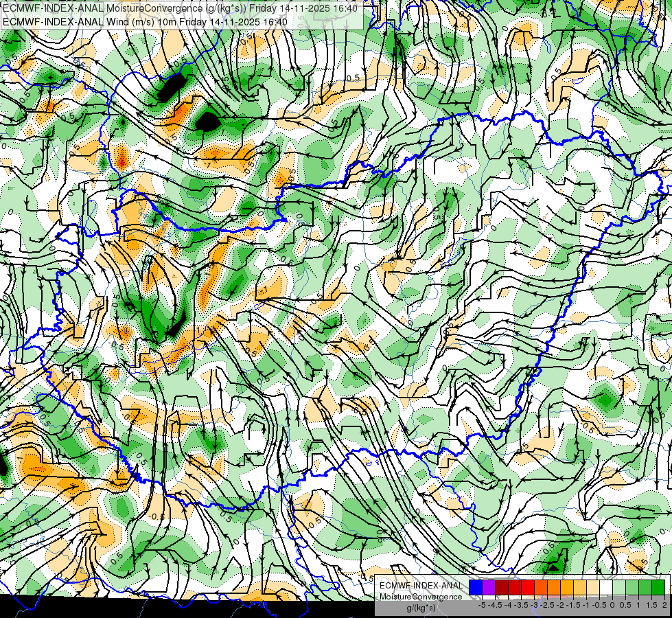Click the Wind (m/s) 10m title line
Viewport: 672px width, 618px height.
click(145, 21)
